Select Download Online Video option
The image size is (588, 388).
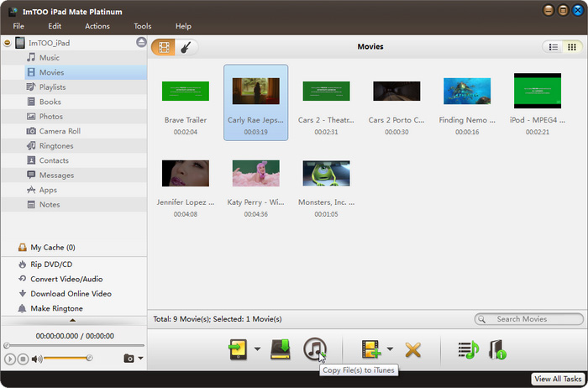point(71,294)
